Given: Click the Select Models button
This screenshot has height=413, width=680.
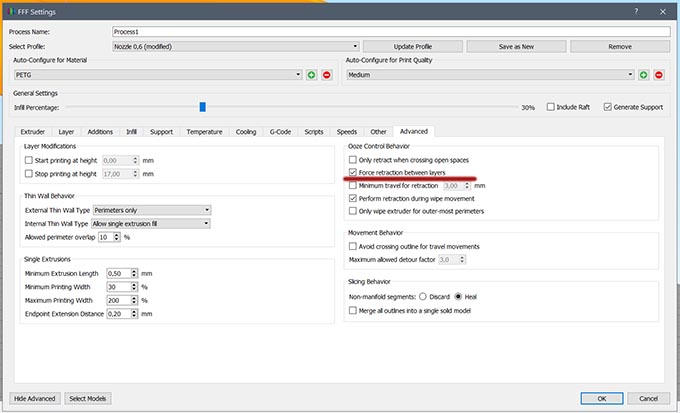Looking at the screenshot, I should tap(88, 398).
